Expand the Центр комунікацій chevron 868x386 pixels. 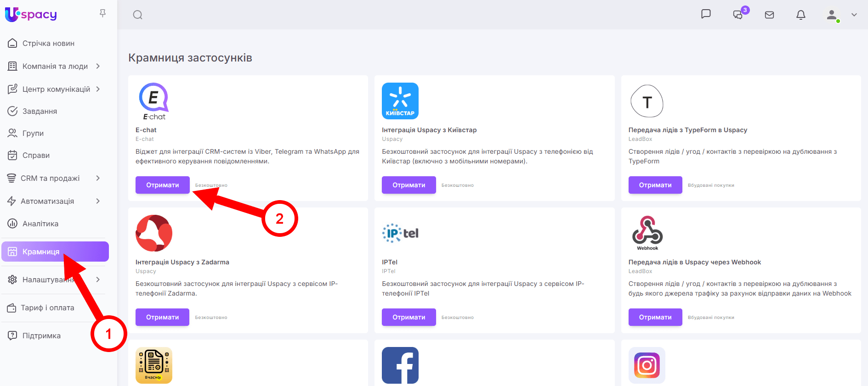[x=98, y=89]
